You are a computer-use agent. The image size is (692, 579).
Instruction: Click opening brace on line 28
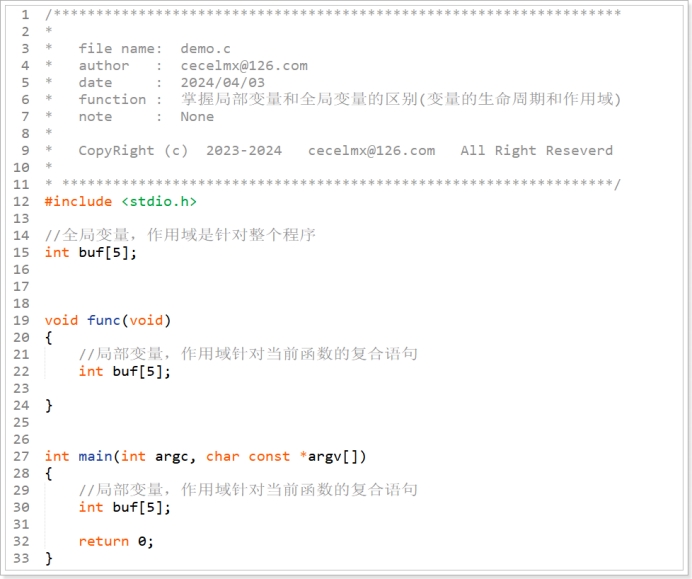click(x=49, y=474)
